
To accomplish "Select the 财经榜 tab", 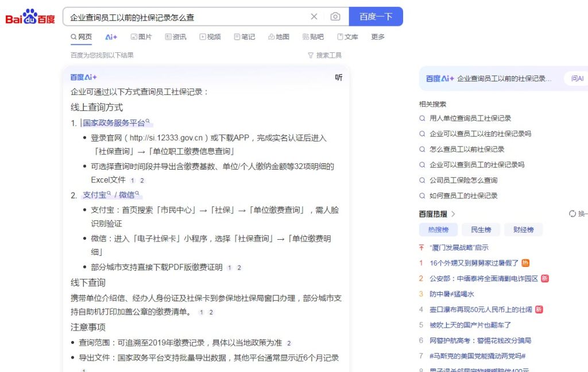I will [524, 230].
